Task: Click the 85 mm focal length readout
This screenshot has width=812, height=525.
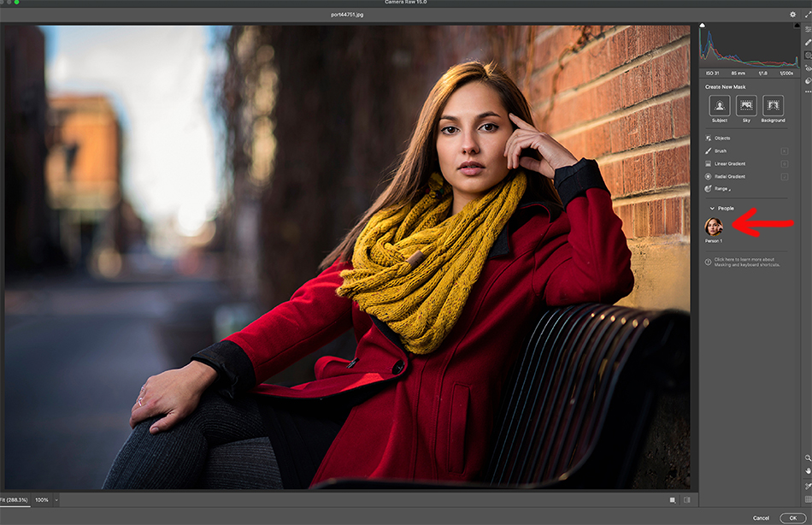Action: tap(738, 74)
